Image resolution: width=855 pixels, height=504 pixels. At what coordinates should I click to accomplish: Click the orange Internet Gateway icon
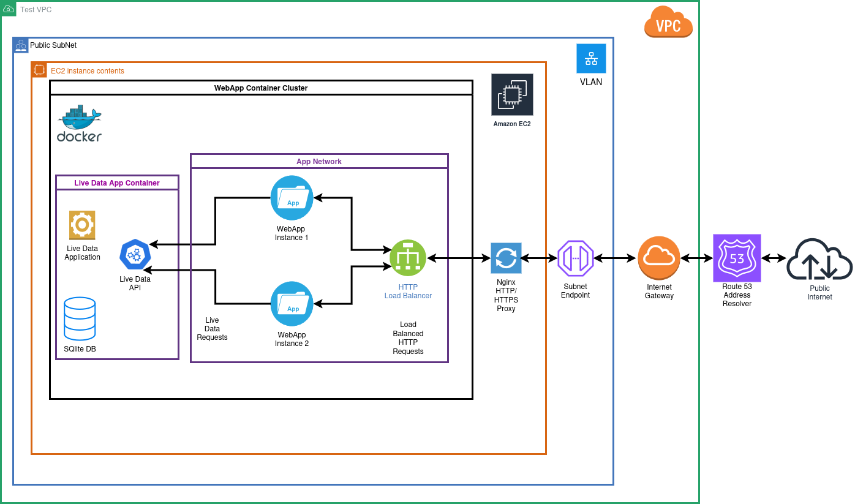pyautogui.click(x=659, y=258)
